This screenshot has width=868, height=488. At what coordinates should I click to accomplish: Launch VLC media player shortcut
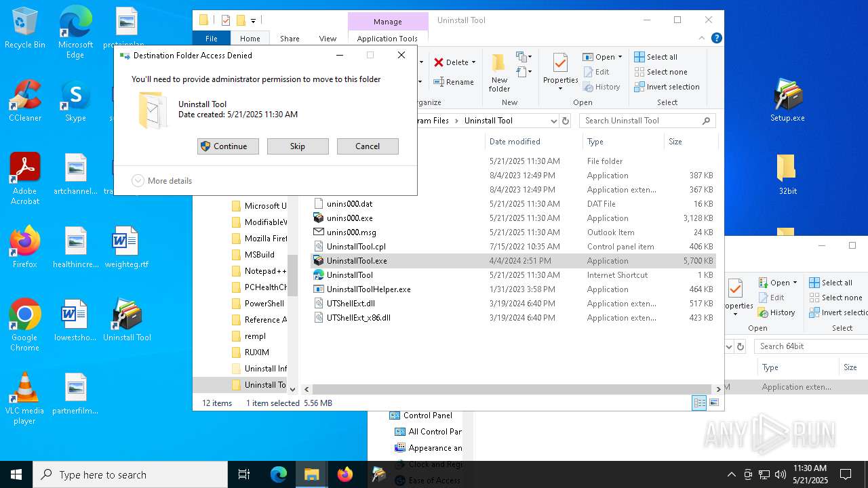(x=25, y=398)
